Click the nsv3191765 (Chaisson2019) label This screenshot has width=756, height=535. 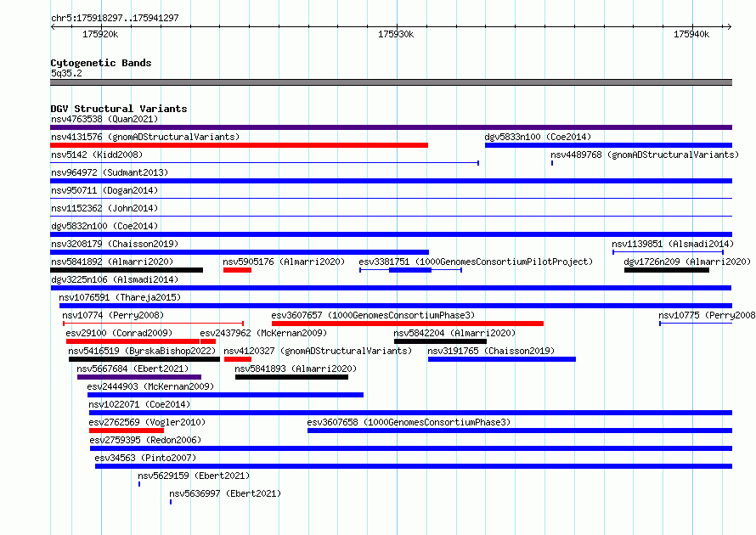pyautogui.click(x=491, y=351)
